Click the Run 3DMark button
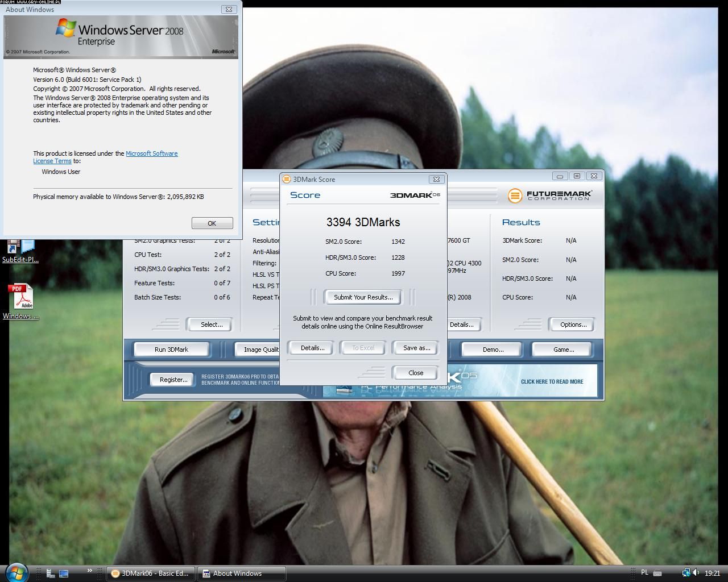 (171, 350)
